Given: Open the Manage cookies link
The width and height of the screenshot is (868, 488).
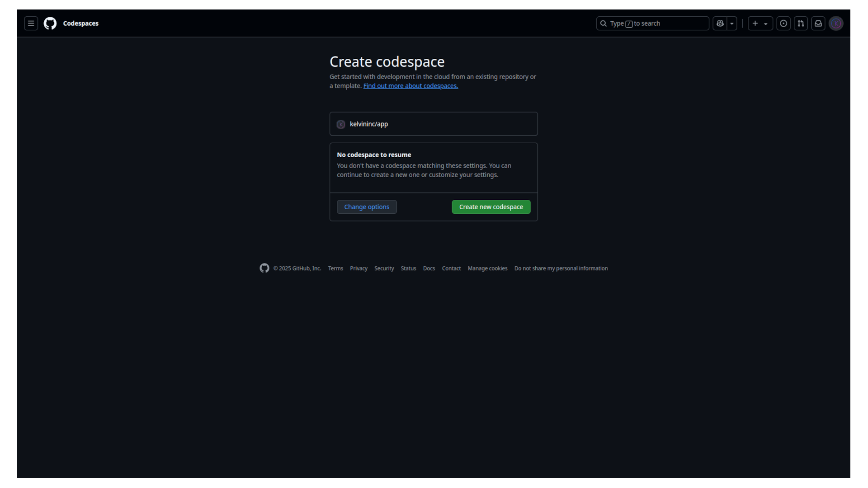Looking at the screenshot, I should click(487, 268).
